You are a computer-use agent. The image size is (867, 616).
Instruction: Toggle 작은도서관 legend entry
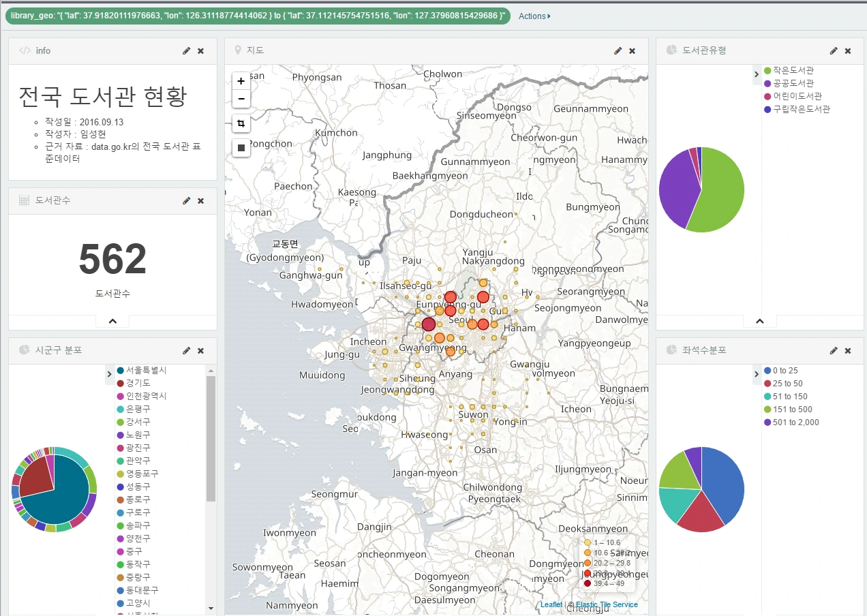click(x=793, y=70)
